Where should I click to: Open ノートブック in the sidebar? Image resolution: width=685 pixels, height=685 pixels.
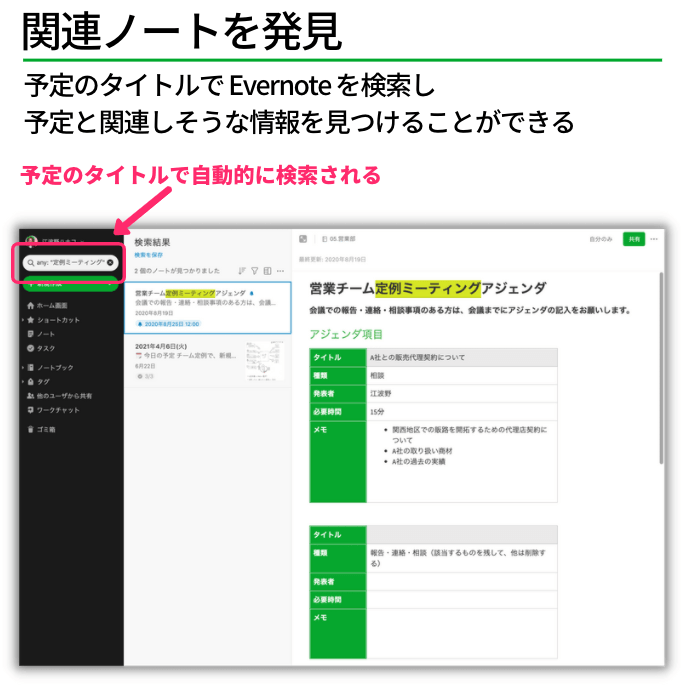pyautogui.click(x=50, y=367)
